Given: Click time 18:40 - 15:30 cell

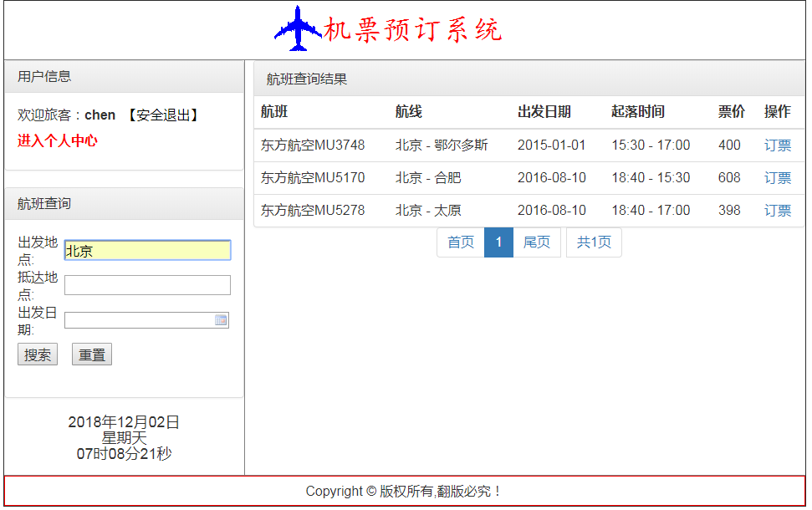Looking at the screenshot, I should point(651,177).
